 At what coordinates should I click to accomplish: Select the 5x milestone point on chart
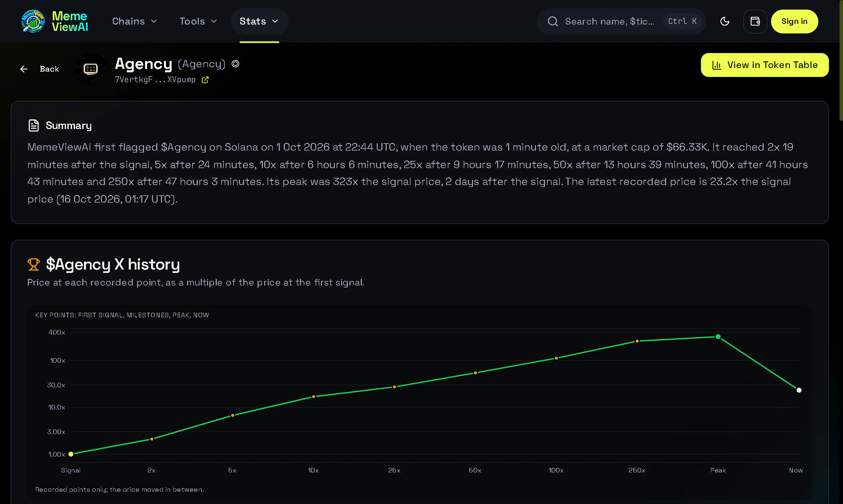tap(233, 415)
